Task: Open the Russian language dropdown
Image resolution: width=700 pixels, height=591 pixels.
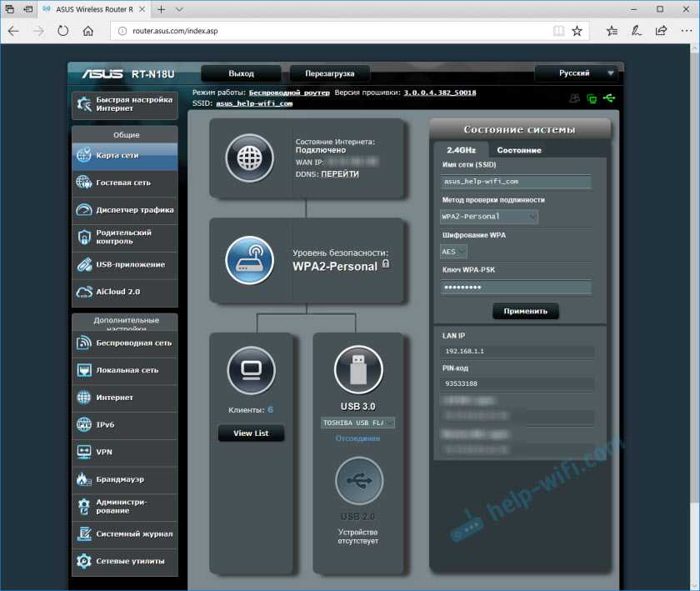Action: (x=577, y=73)
